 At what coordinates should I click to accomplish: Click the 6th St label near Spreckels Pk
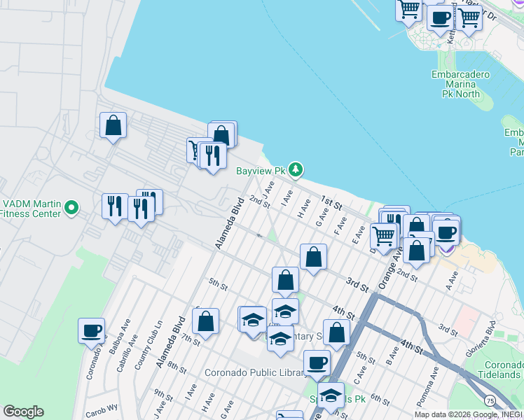coord(380,400)
